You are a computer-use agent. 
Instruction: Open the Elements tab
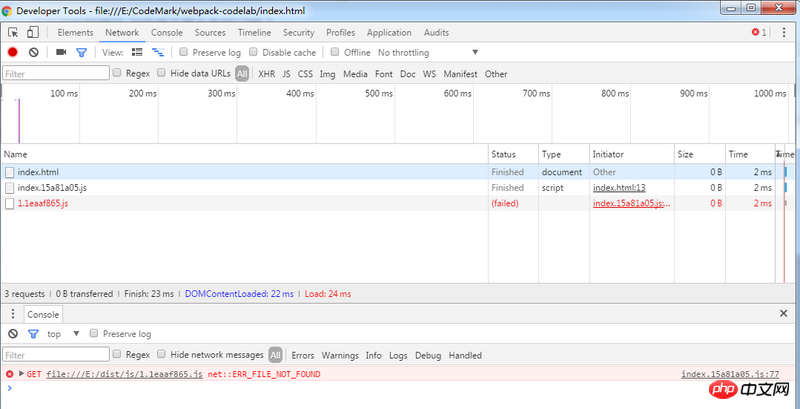(75, 32)
